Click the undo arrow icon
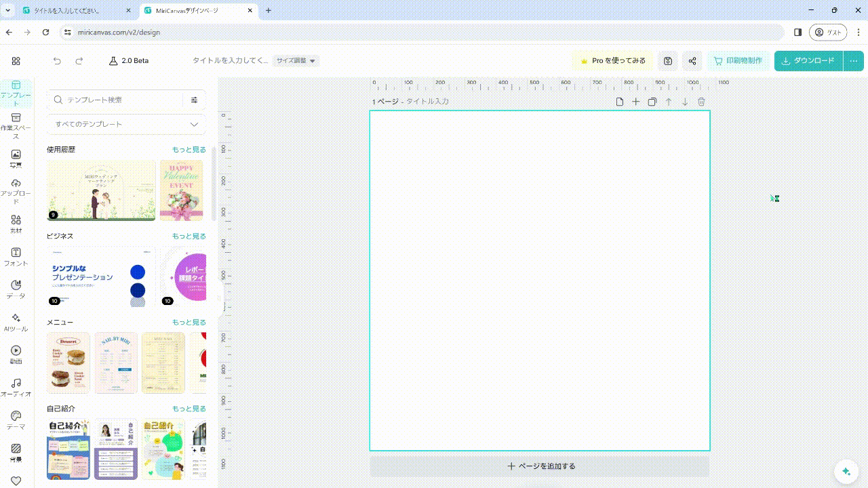The height and width of the screenshot is (488, 868). coord(57,61)
